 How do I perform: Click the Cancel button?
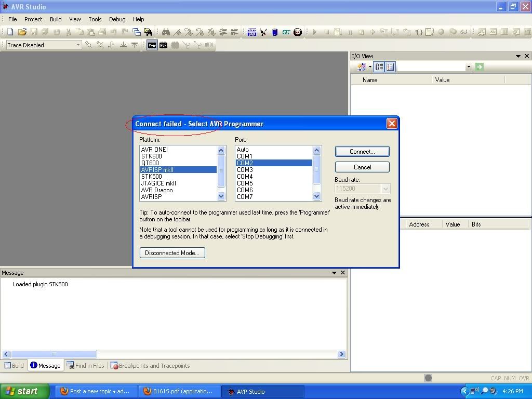tap(362, 167)
